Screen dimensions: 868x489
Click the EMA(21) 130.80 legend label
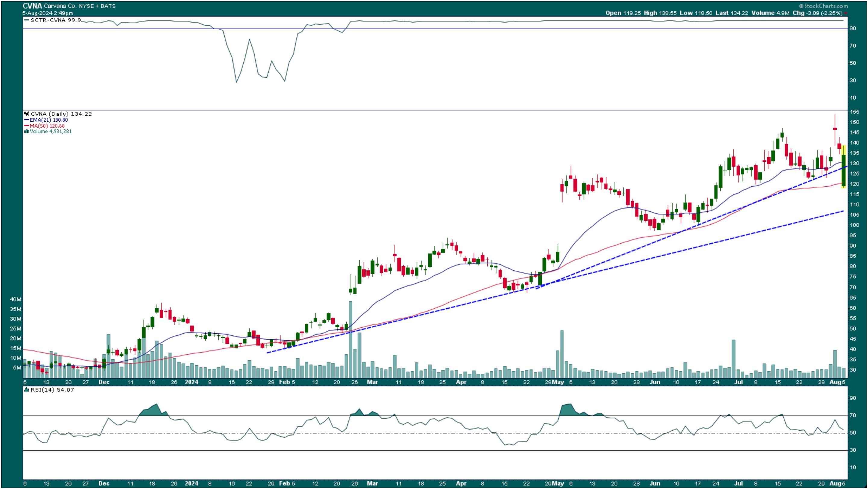48,120
